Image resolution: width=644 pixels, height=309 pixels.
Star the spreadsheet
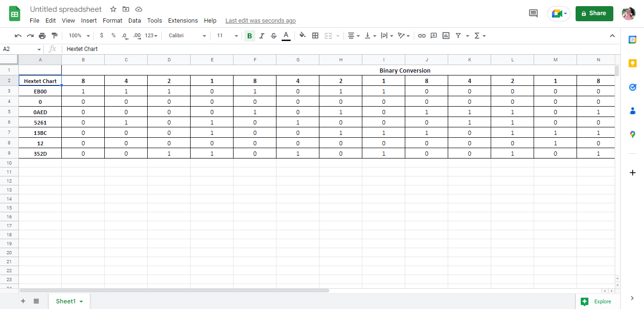[x=113, y=9]
